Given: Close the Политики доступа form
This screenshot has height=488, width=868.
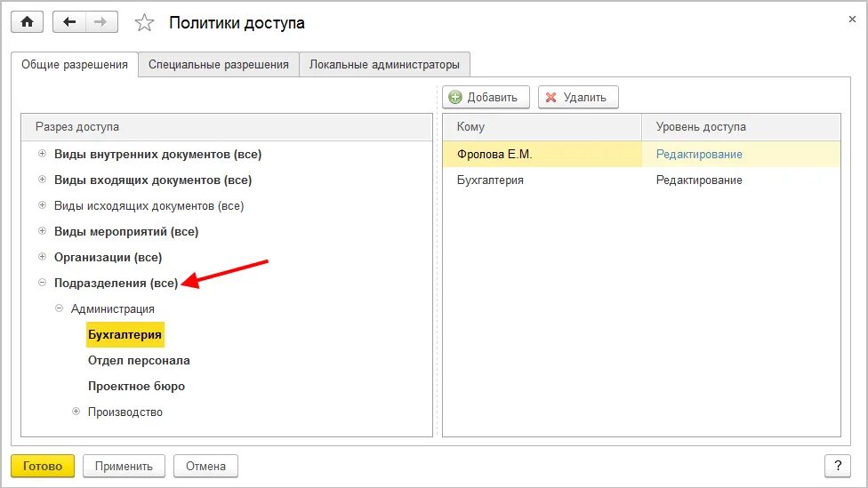Looking at the screenshot, I should coord(852,20).
